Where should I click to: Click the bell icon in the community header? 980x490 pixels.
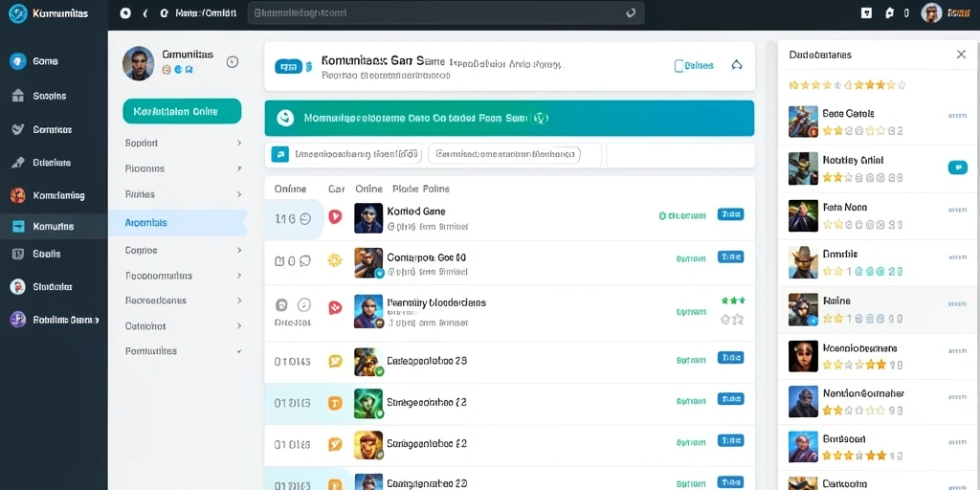(x=737, y=65)
